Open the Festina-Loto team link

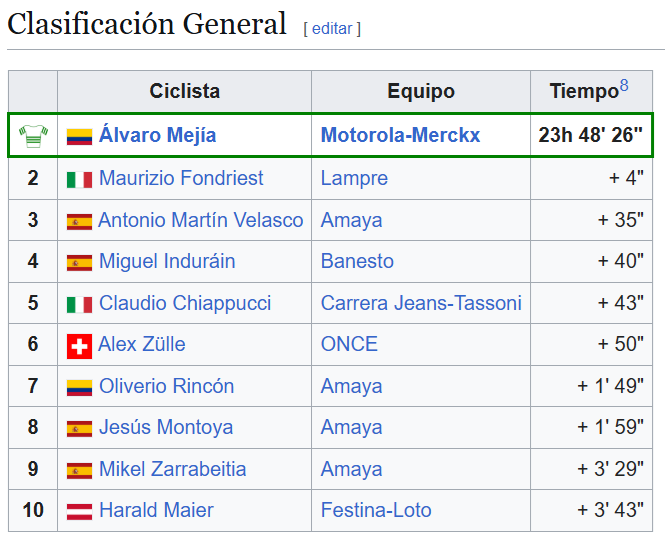(x=376, y=510)
